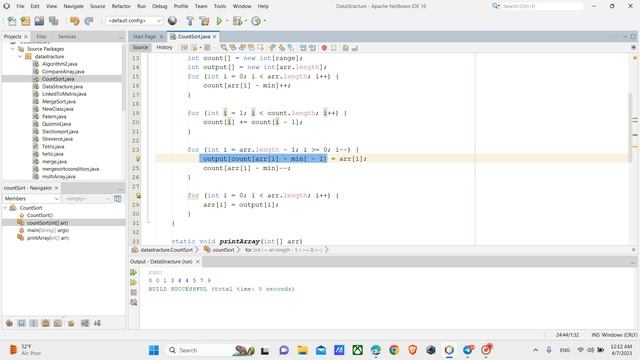Click the Stop square icon in Output

(x=133, y=292)
